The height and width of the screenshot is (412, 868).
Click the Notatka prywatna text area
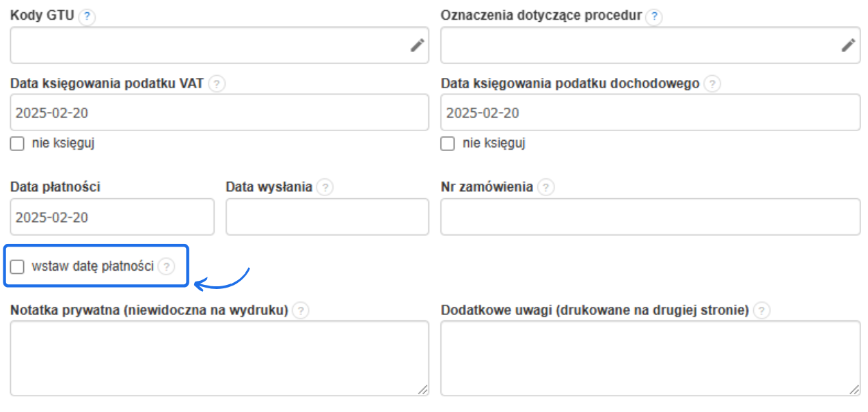[219, 355]
